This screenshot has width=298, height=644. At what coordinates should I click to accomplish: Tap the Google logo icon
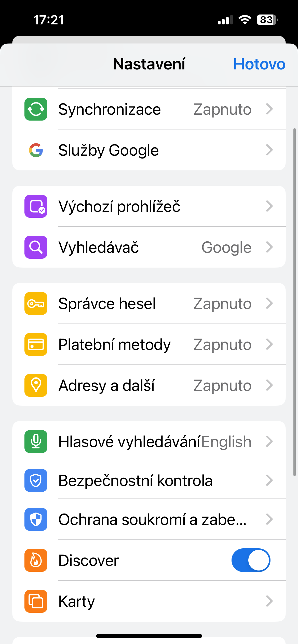(36, 150)
